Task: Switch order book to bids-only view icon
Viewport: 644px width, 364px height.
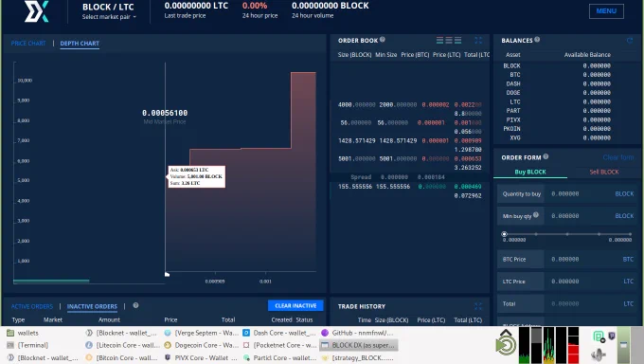Action: [458, 40]
